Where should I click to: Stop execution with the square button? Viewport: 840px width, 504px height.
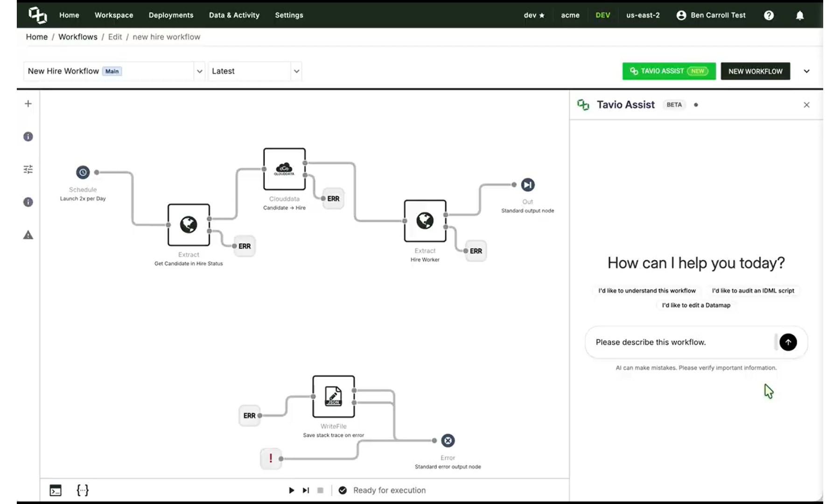[320, 490]
